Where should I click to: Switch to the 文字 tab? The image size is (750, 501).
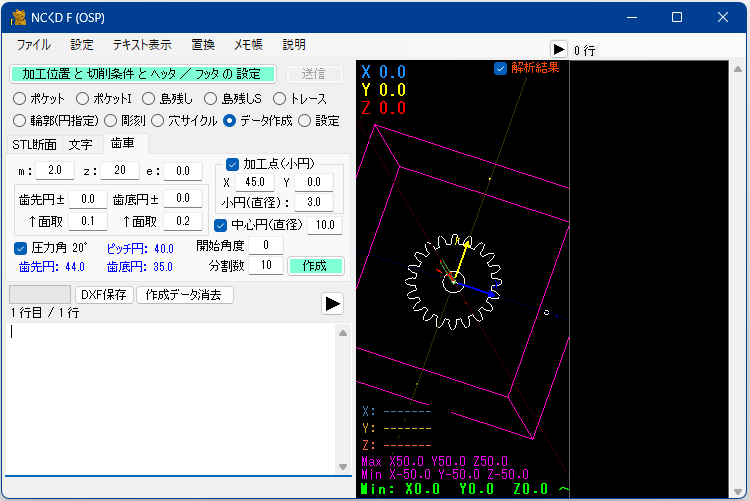[x=80, y=145]
